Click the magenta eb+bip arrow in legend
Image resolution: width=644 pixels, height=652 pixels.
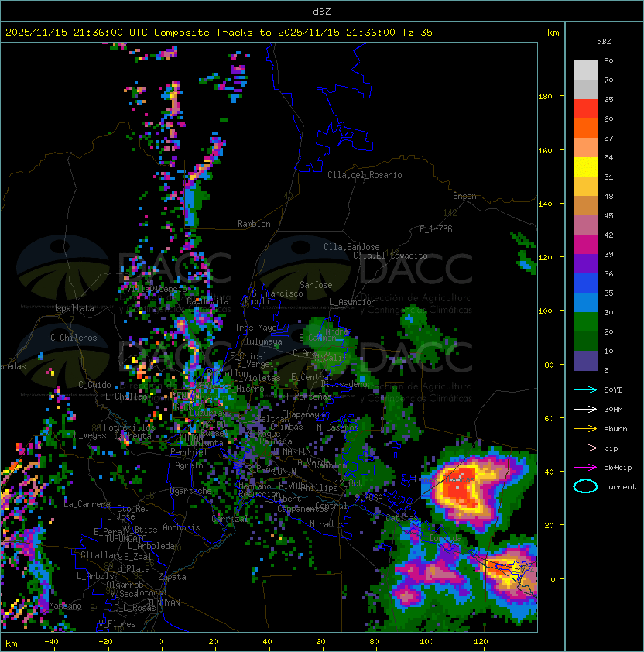585,468
